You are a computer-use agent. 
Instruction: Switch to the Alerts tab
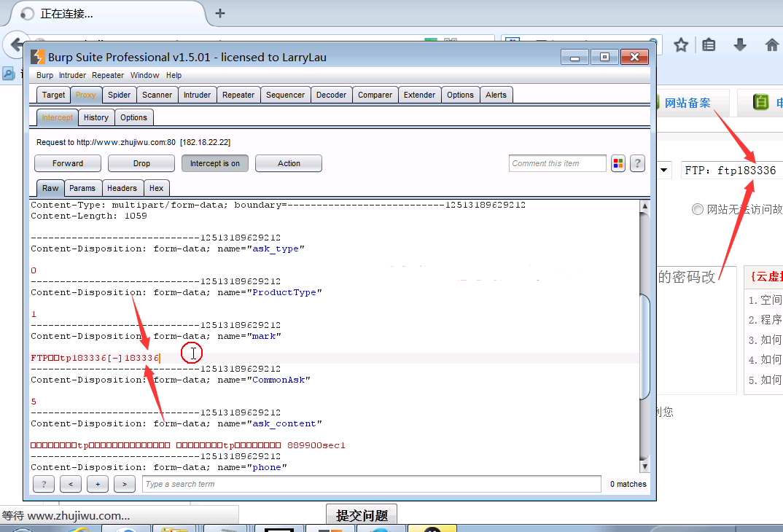(496, 95)
